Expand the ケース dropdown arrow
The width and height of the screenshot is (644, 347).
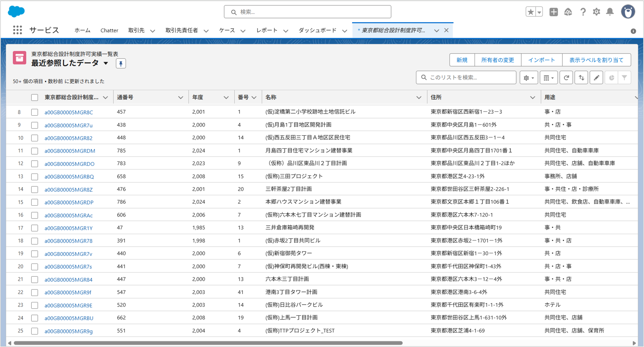243,31
